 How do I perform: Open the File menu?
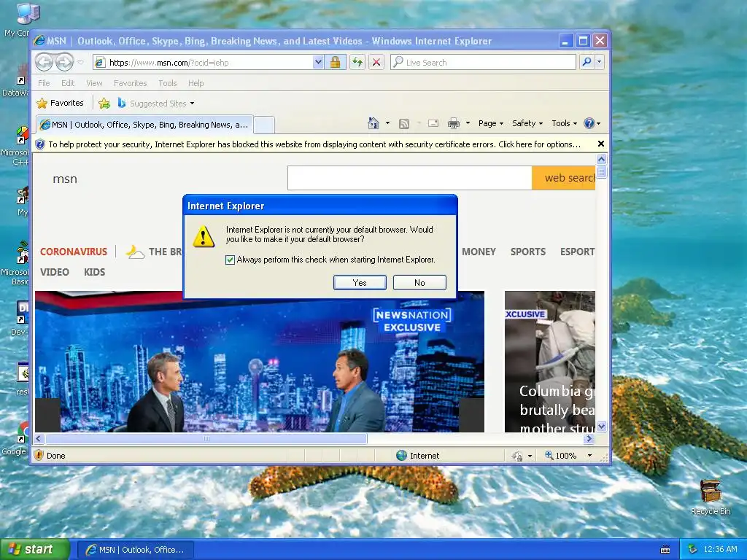44,83
